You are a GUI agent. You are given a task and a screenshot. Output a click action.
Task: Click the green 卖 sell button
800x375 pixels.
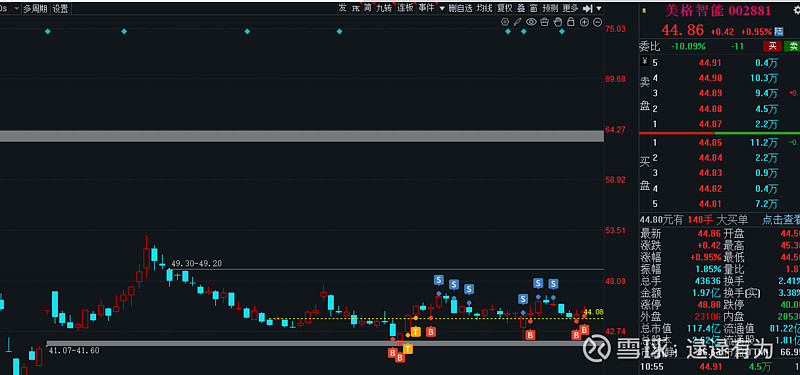tap(793, 46)
